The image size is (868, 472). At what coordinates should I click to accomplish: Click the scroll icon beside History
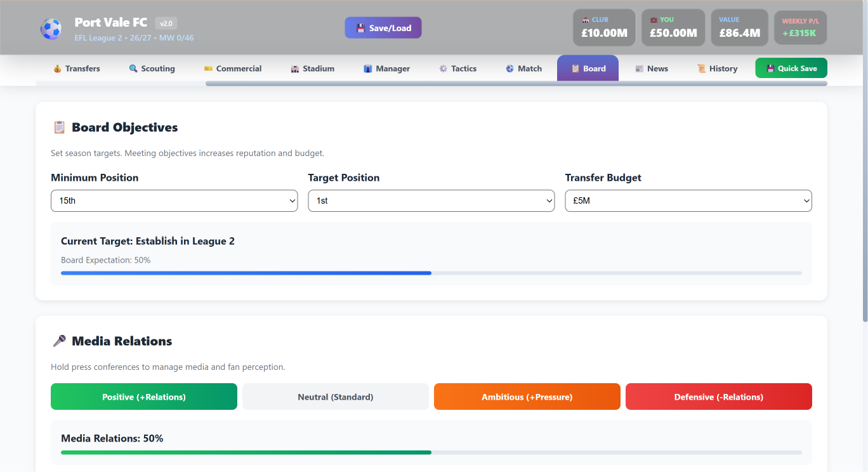pos(702,69)
